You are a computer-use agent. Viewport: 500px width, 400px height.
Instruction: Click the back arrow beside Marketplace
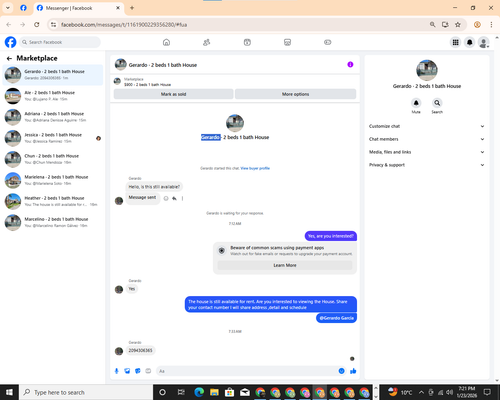coord(9,59)
